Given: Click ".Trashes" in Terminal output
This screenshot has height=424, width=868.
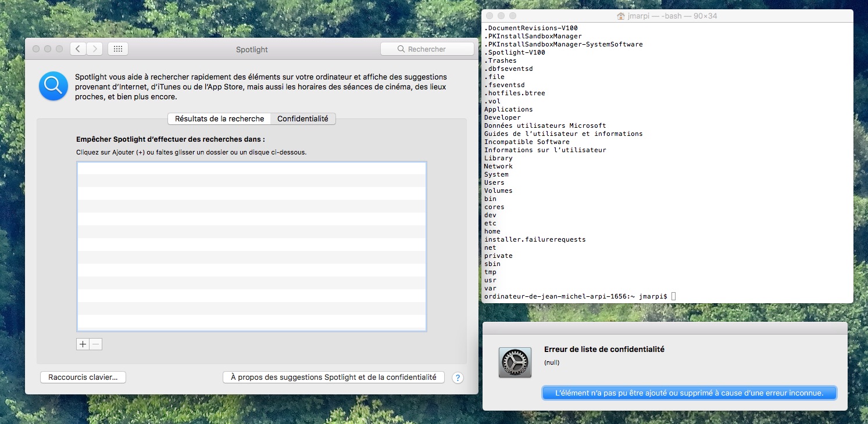Looking at the screenshot, I should tap(501, 60).
